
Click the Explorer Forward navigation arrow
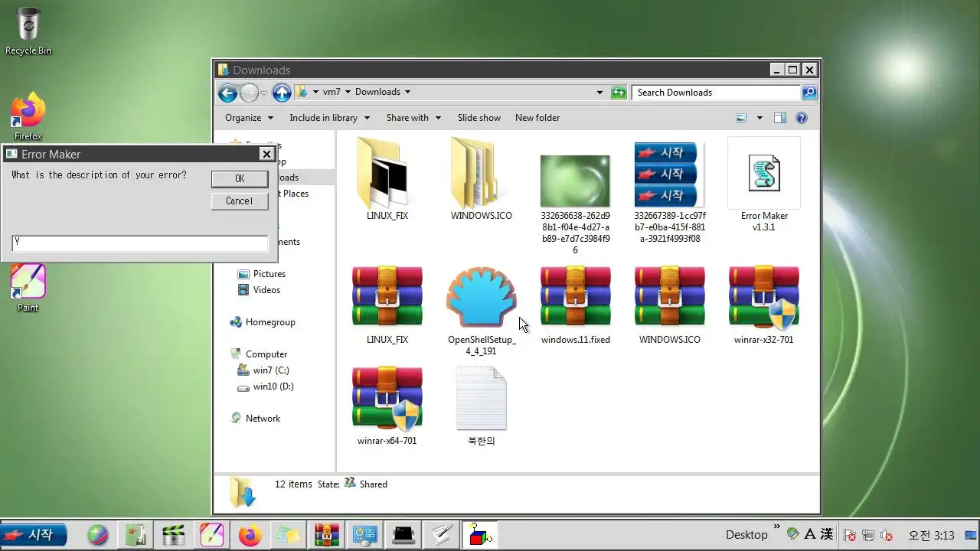(x=250, y=93)
